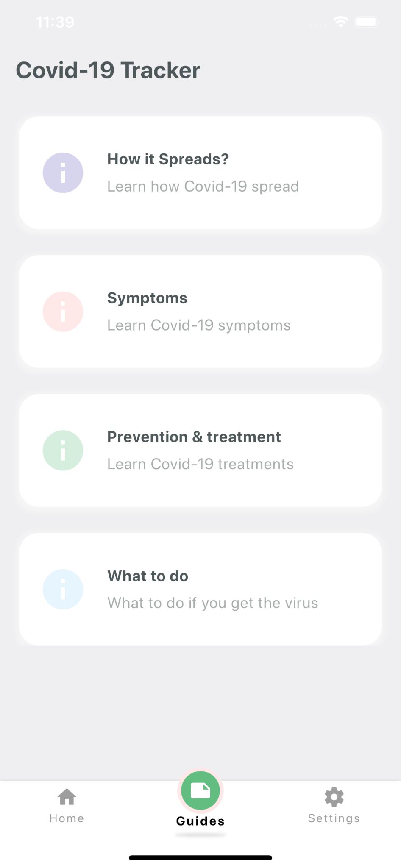The width and height of the screenshot is (401, 868).
Task: Tap the blue info icon for What to do
Action: click(63, 589)
